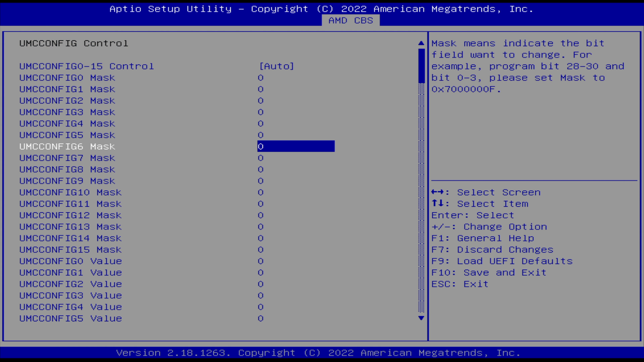This screenshot has height=362, width=644.
Task: Click the UMCCONFIG4 Mask value 0
Action: click(x=260, y=124)
